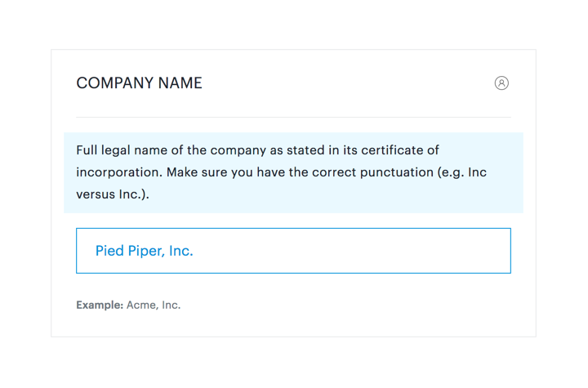Image resolution: width=588 pixels, height=388 pixels.
Task: Click the blue help text box
Action: [293, 172]
